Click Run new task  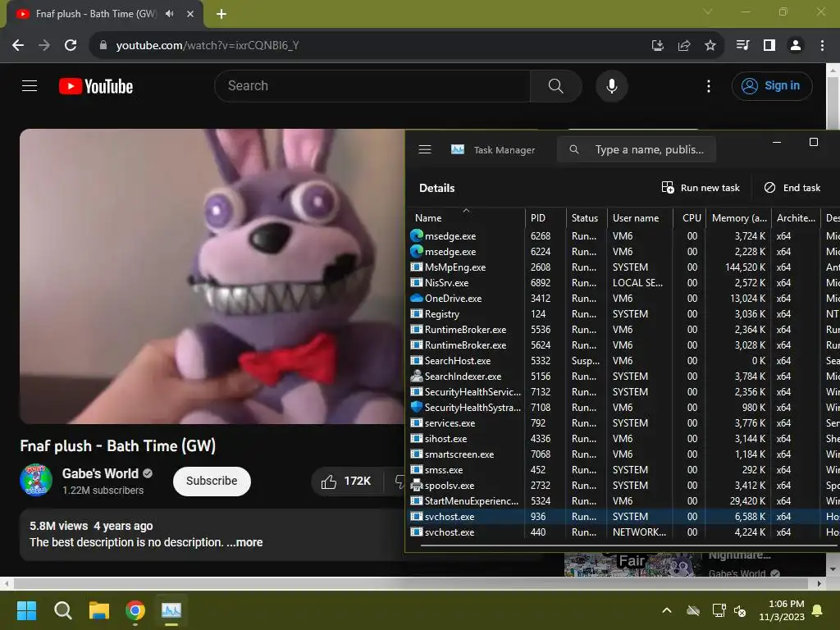pyautogui.click(x=701, y=188)
